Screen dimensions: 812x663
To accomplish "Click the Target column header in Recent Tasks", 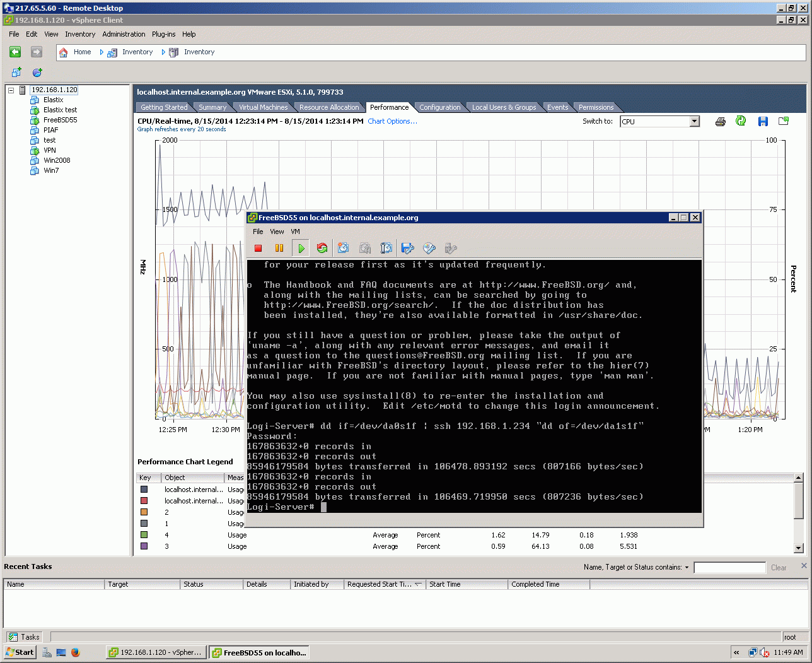I will (142, 584).
